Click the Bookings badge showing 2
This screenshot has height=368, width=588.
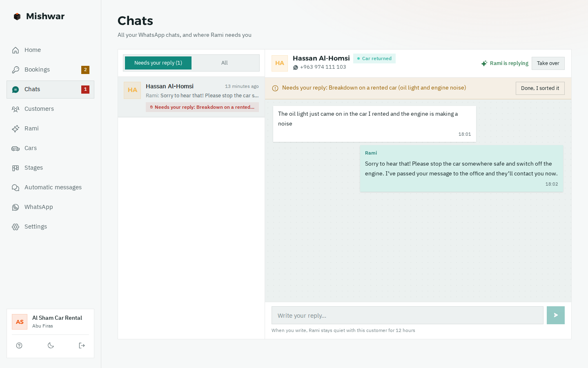click(x=85, y=70)
